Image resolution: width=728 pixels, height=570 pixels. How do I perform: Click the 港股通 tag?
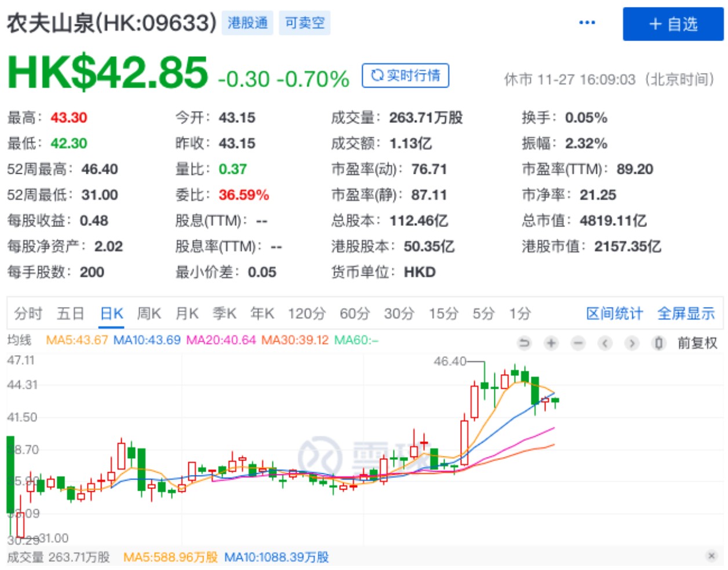247,23
